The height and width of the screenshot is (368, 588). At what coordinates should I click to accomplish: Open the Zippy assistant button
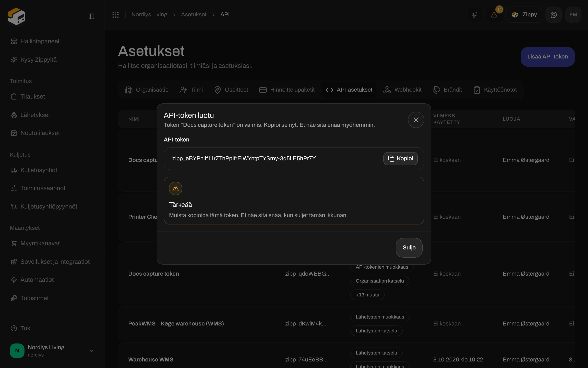pos(524,15)
